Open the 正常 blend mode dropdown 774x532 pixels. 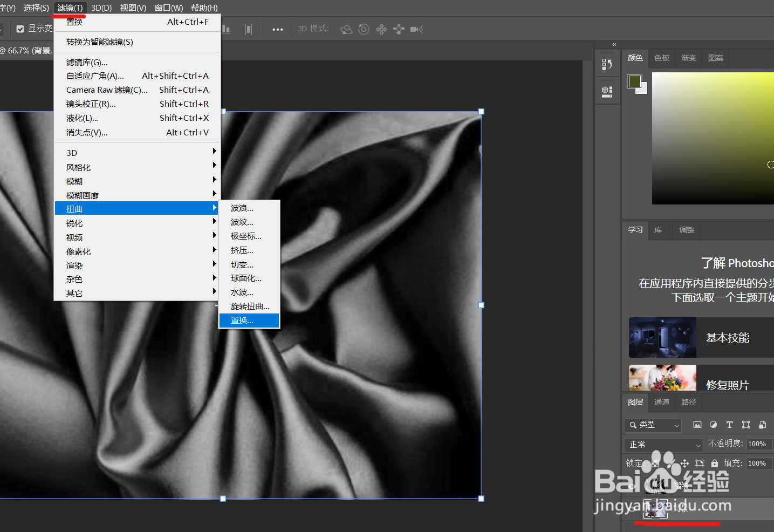tap(663, 445)
